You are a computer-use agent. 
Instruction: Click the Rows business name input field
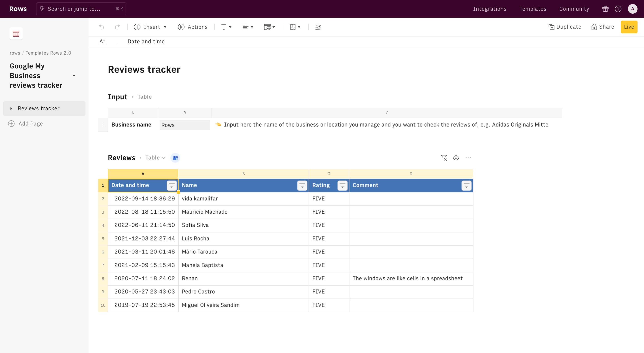pos(185,125)
